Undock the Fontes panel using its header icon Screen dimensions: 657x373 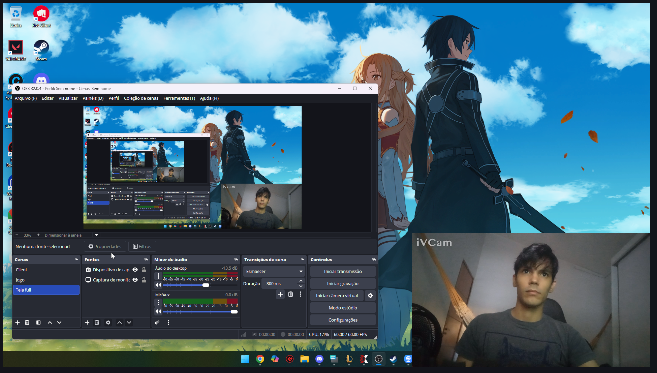click(x=146, y=259)
